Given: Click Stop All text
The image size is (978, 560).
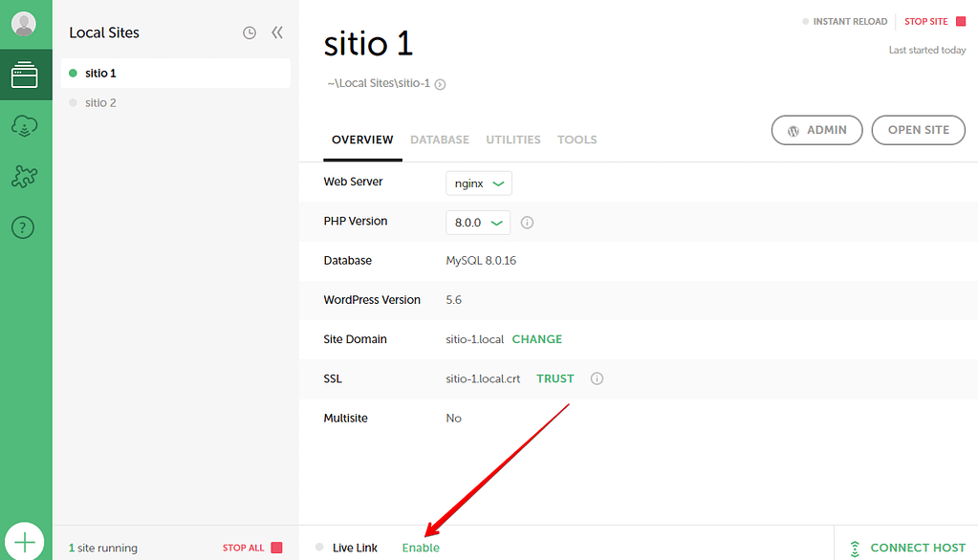Looking at the screenshot, I should (243, 548).
